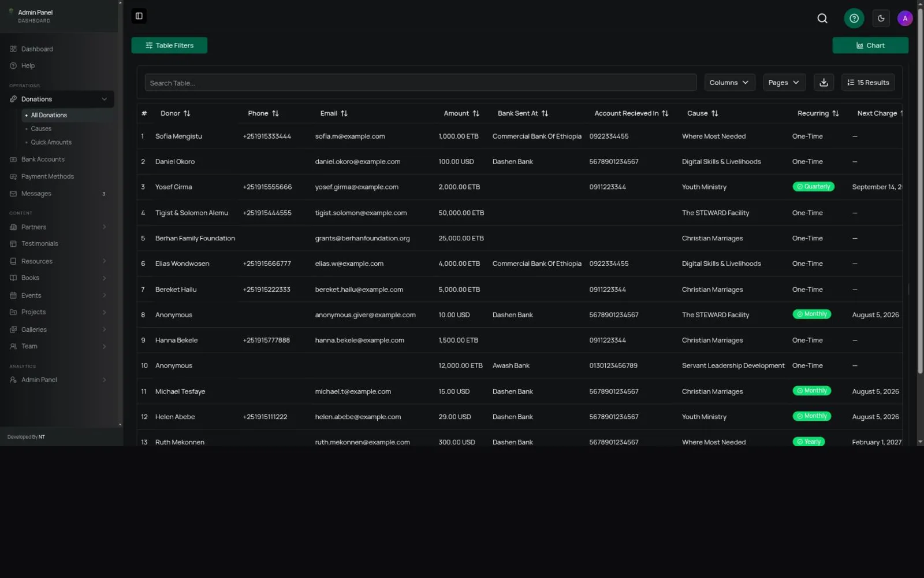Click the help question mark icon

click(x=854, y=18)
